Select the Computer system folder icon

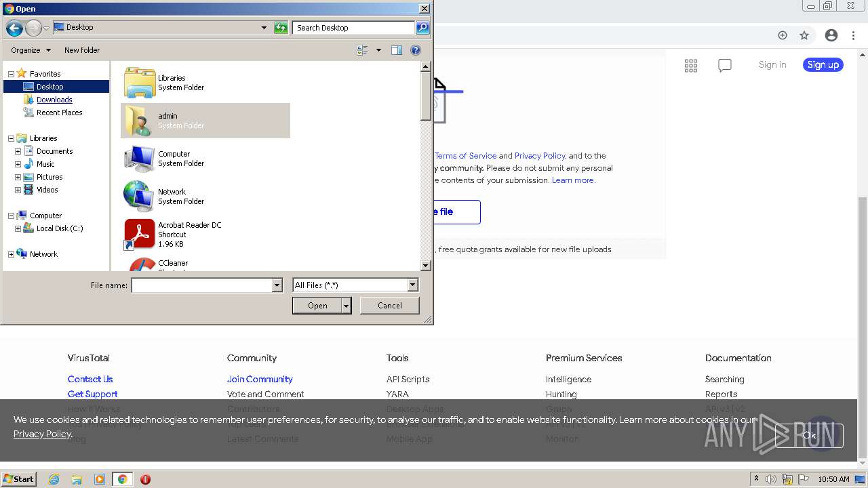pos(140,159)
